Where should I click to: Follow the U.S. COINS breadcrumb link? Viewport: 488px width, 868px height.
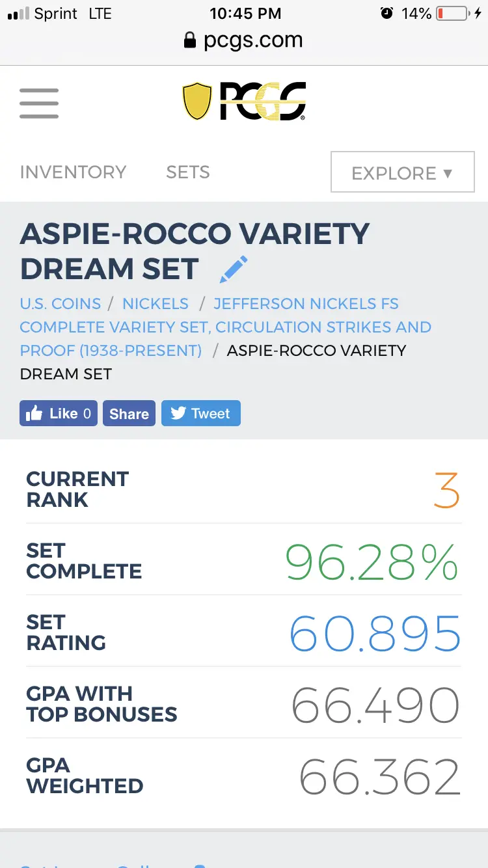[x=61, y=304]
